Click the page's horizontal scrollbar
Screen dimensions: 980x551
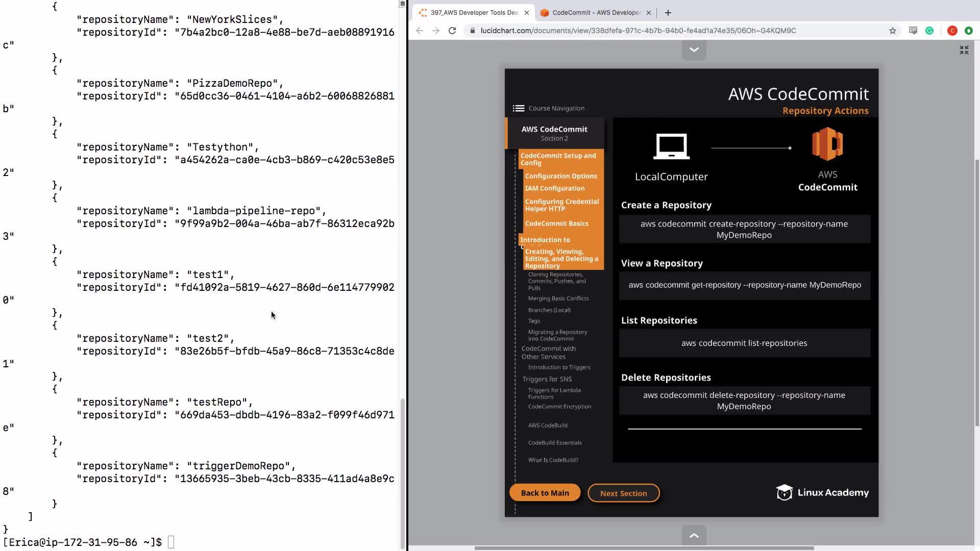pyautogui.click(x=644, y=548)
